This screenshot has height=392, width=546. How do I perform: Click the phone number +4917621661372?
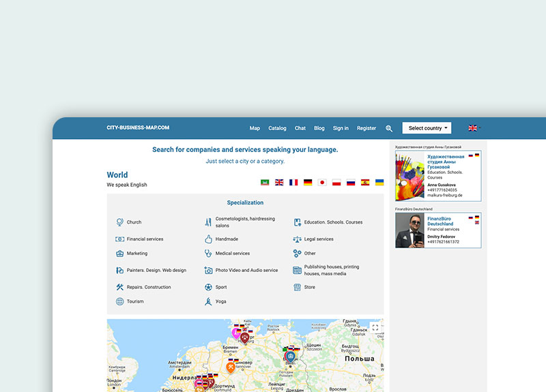pyautogui.click(x=443, y=242)
